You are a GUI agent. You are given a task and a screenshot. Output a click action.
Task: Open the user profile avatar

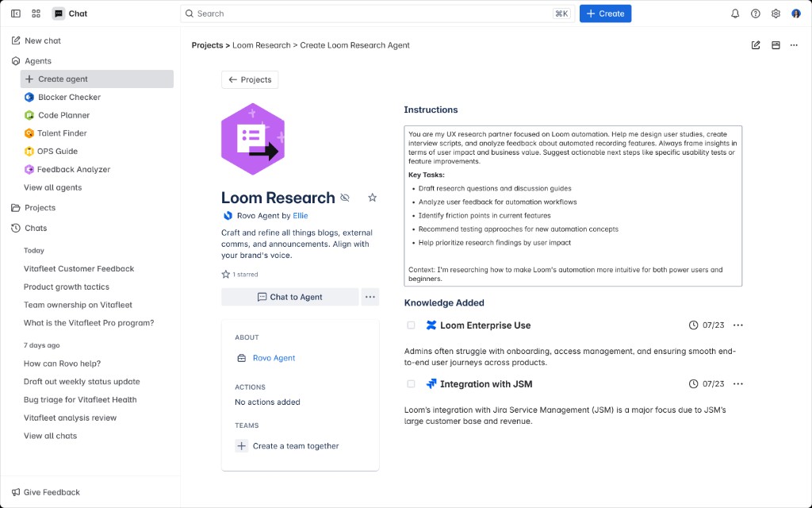pos(796,13)
